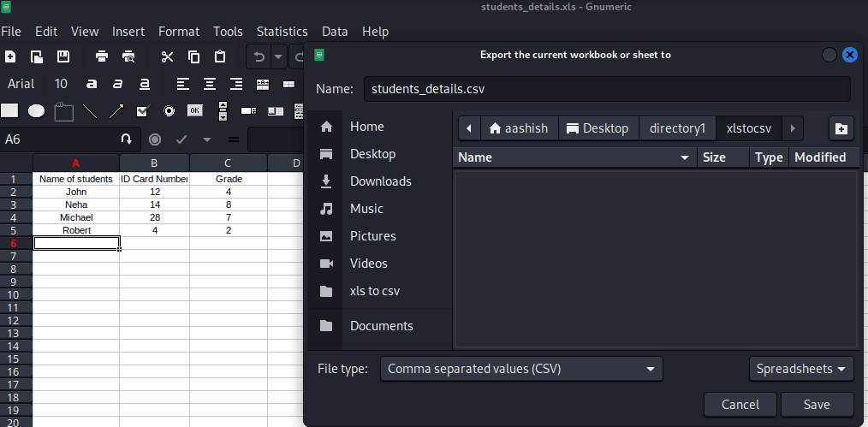
Task: Select the rectangle drawing object
Action: [9, 110]
